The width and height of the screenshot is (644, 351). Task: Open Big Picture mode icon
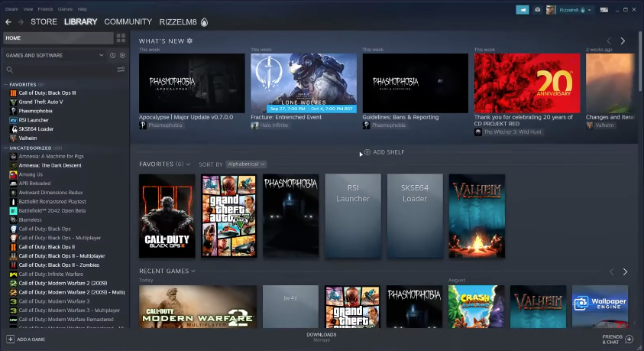coord(604,10)
